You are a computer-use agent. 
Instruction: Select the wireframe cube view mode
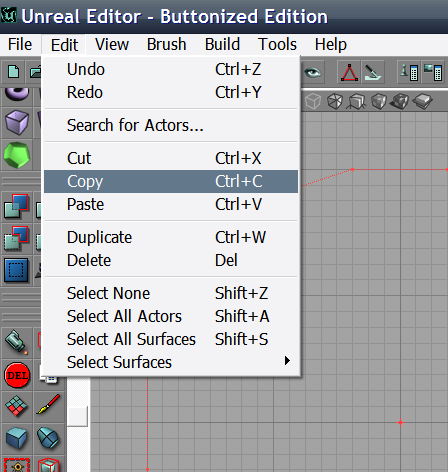(x=313, y=101)
